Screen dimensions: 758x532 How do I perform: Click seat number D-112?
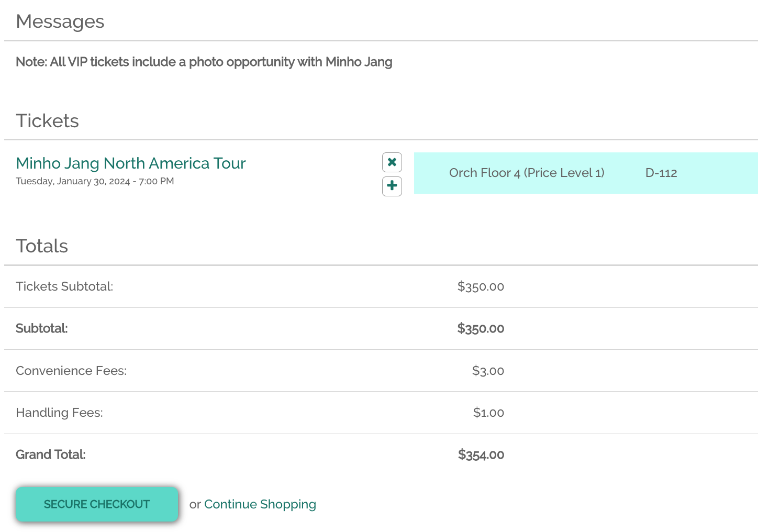[x=661, y=173]
